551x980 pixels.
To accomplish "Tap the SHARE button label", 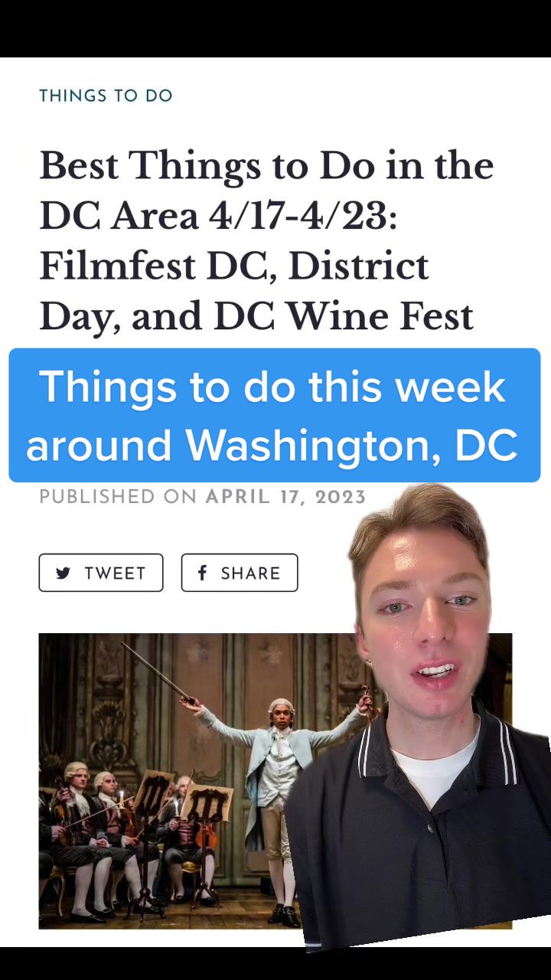I will point(250,573).
